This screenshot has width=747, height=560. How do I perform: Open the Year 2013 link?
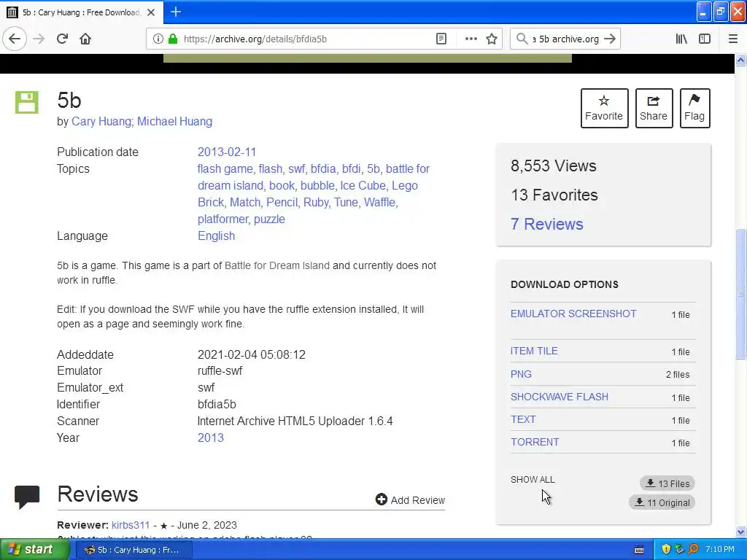211,437
